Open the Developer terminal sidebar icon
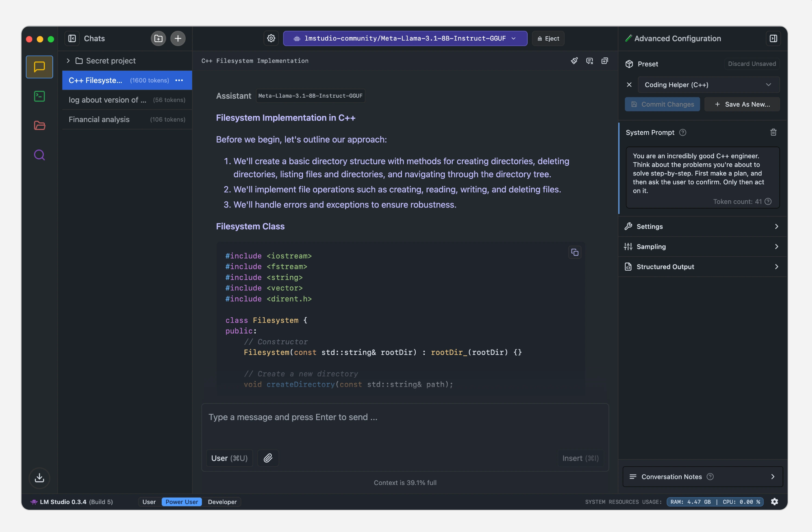The width and height of the screenshot is (812, 532). (x=39, y=96)
